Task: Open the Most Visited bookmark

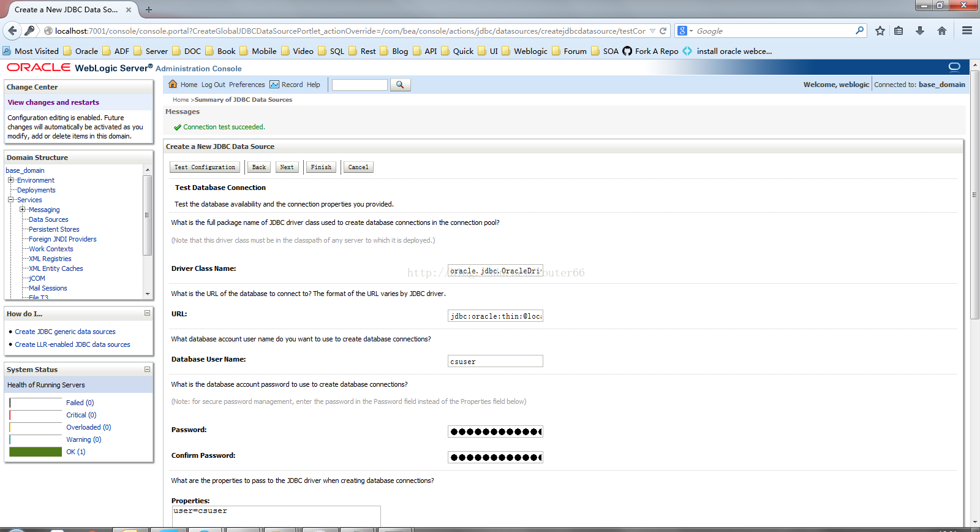Action: pyautogui.click(x=31, y=51)
